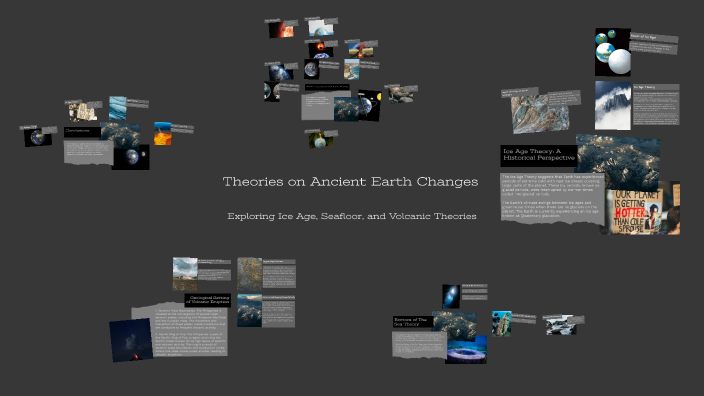The height and width of the screenshot is (396, 704).
Task: Select the gray text box below Conclusions heading
Action: pyautogui.click(x=88, y=153)
